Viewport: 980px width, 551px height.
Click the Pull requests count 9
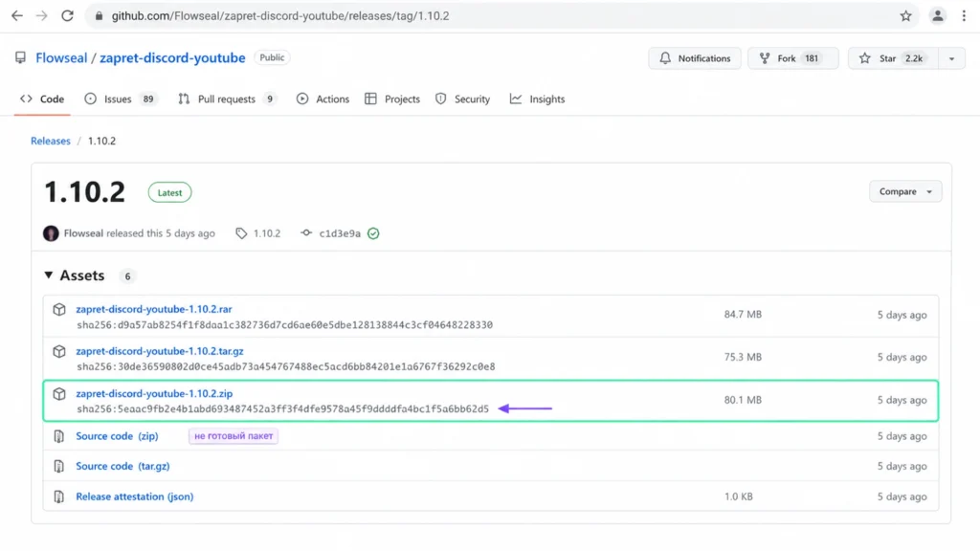click(x=270, y=99)
